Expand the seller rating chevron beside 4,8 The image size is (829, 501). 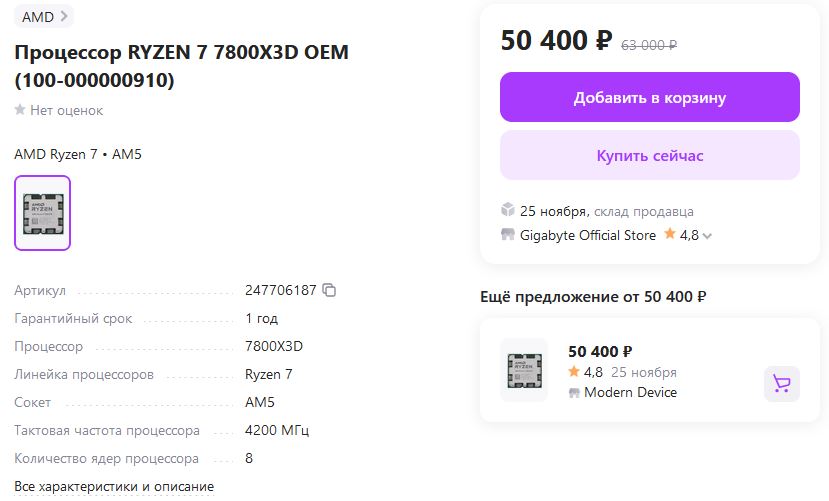click(708, 237)
